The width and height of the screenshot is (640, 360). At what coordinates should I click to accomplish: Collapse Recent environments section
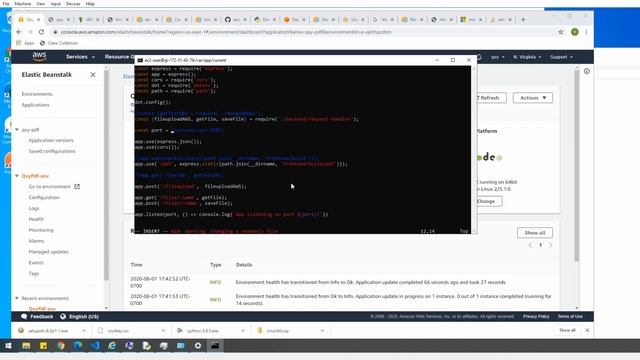coord(17,298)
